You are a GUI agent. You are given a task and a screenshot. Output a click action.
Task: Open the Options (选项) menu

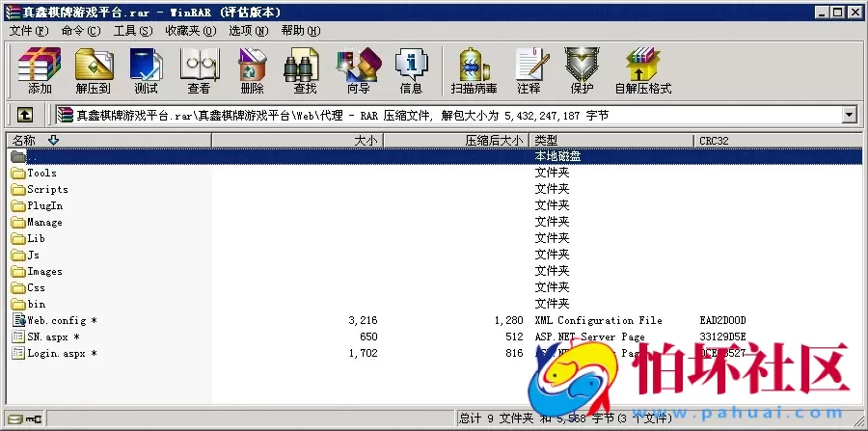click(x=249, y=31)
